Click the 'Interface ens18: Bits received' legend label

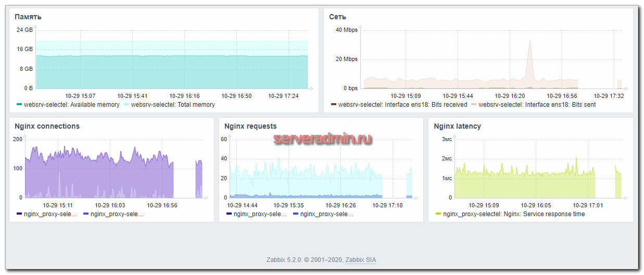[x=402, y=105]
